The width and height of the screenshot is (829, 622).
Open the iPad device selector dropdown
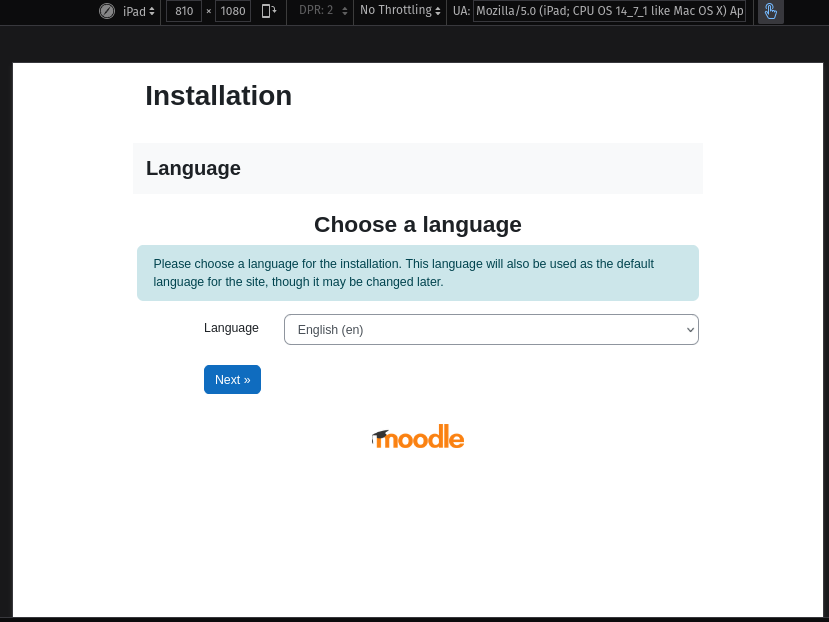click(139, 11)
